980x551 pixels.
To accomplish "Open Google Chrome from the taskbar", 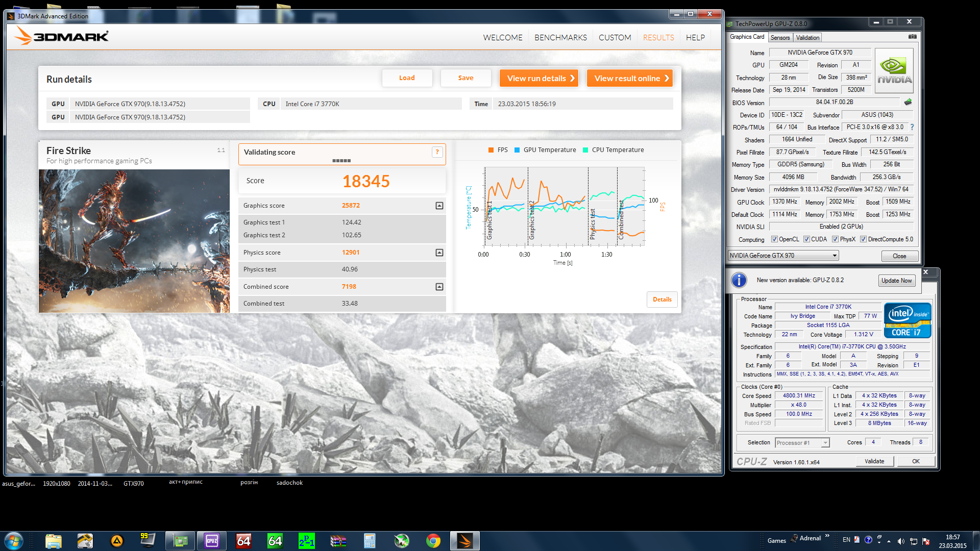I will pos(433,541).
